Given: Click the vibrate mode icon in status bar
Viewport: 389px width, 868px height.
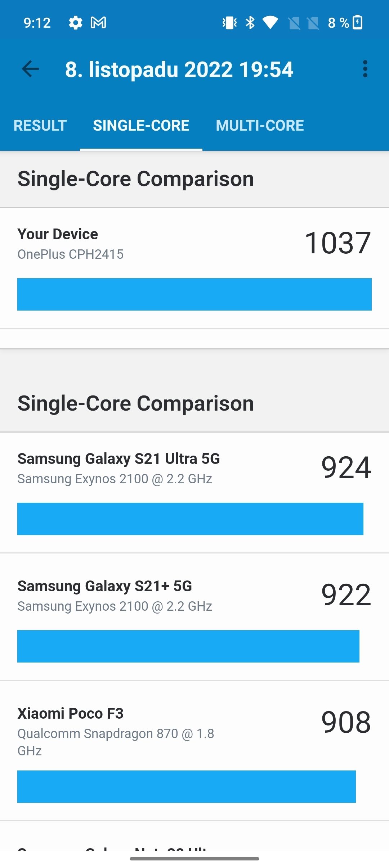Looking at the screenshot, I should click(x=229, y=22).
